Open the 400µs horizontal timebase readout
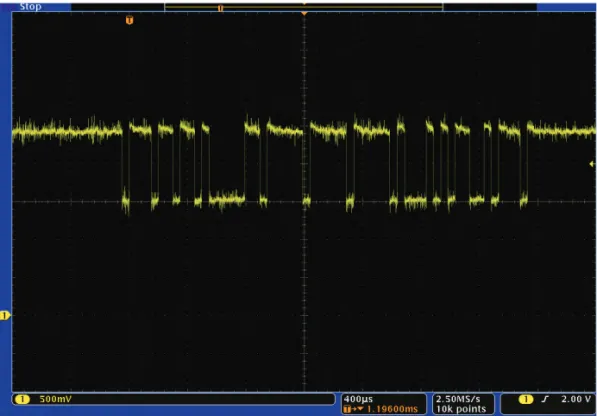Image resolution: width=597 pixels, height=416 pixels. pyautogui.click(x=358, y=399)
